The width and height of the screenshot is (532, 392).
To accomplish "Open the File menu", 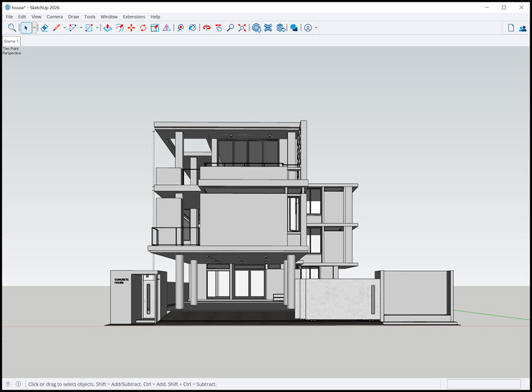I will (x=9, y=17).
